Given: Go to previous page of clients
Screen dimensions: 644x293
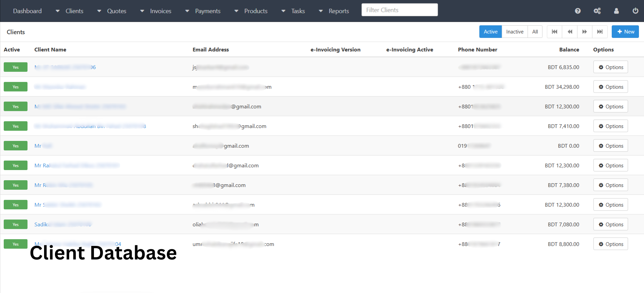Looking at the screenshot, I should point(570,32).
